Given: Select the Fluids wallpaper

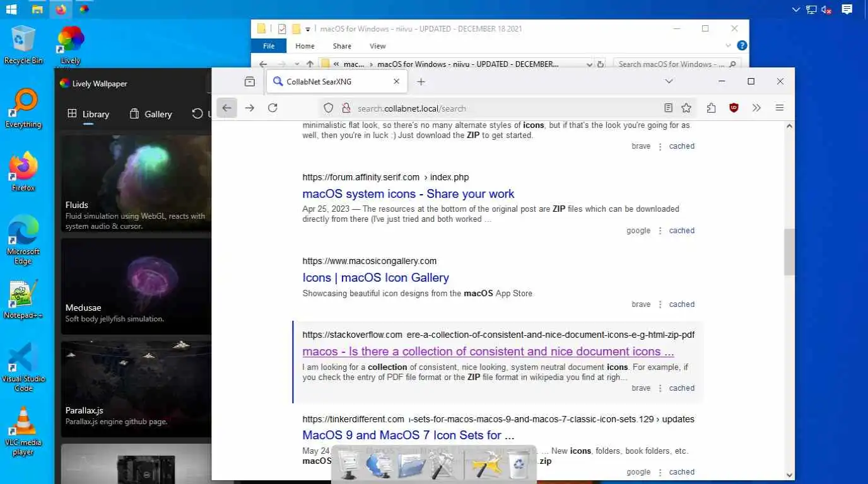Looking at the screenshot, I should [x=136, y=183].
